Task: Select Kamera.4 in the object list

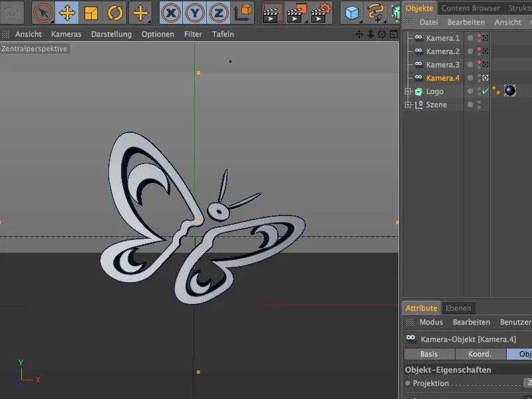Action: [x=442, y=78]
